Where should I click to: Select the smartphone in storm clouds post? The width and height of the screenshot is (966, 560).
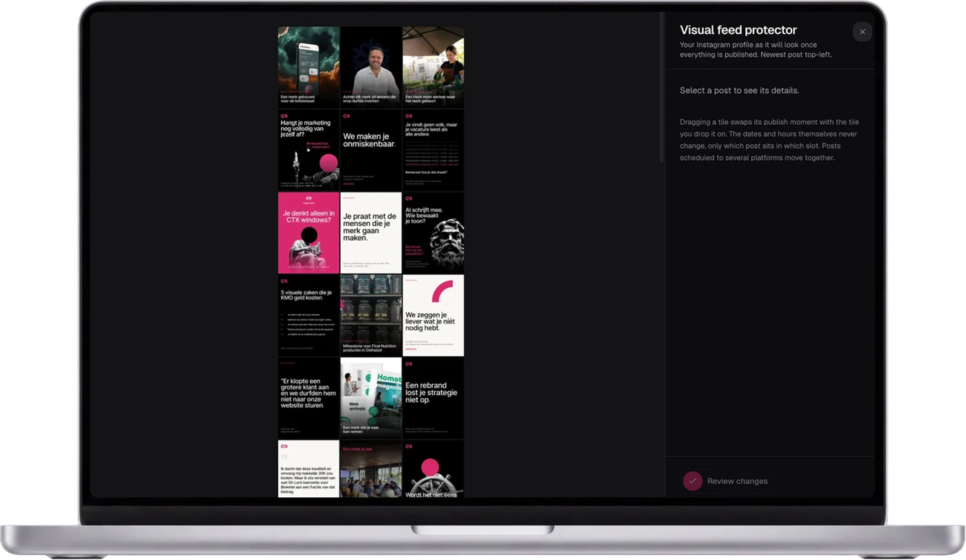[308, 67]
